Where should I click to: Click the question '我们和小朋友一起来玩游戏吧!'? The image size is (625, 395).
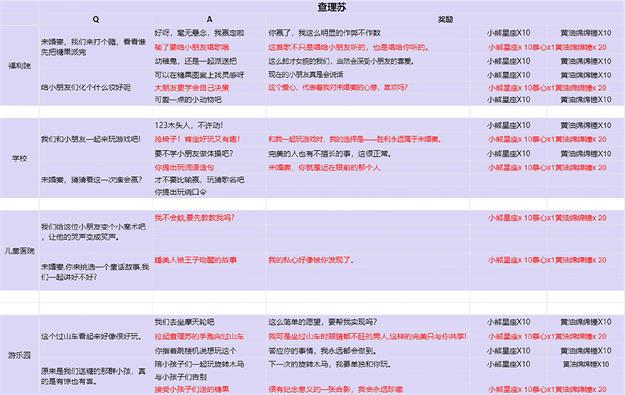91,140
